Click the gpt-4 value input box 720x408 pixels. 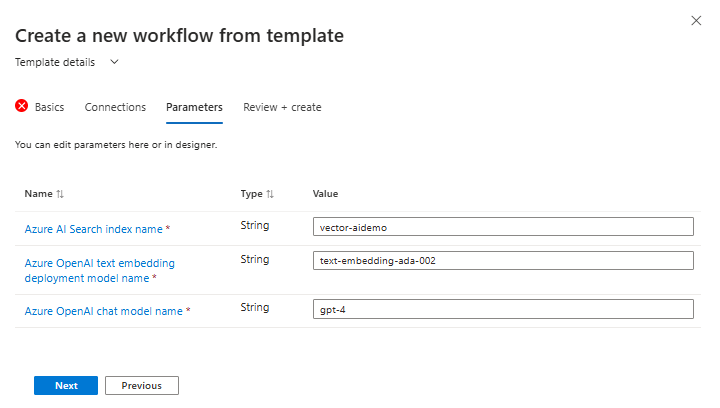[503, 309]
